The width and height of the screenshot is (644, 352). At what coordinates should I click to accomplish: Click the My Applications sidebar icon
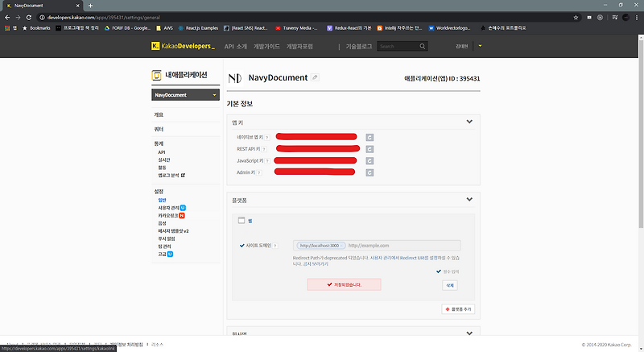(156, 75)
